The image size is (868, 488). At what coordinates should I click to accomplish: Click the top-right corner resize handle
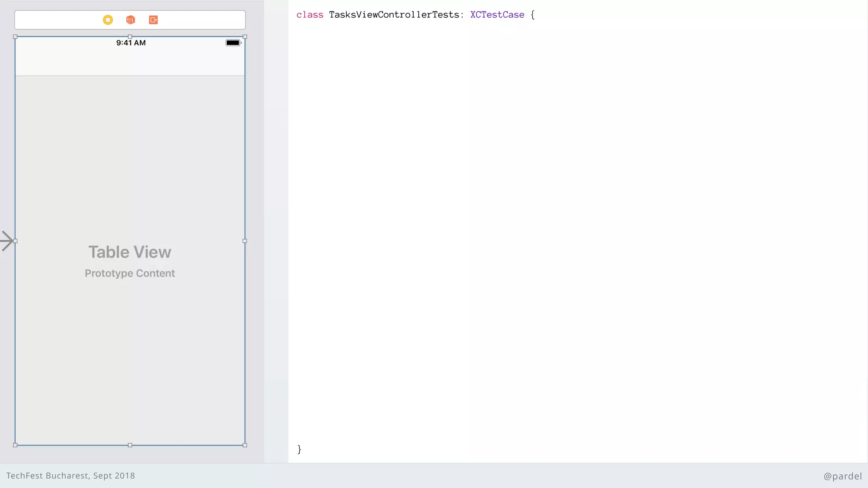coord(245,37)
